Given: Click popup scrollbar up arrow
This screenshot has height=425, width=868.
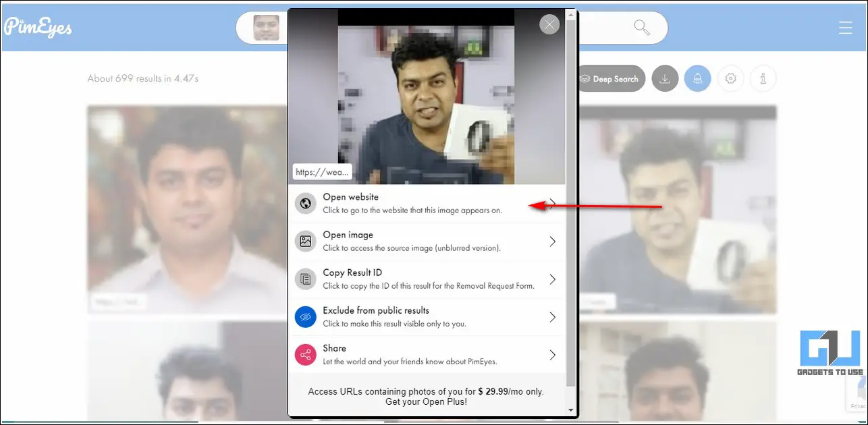Looking at the screenshot, I should (571, 13).
